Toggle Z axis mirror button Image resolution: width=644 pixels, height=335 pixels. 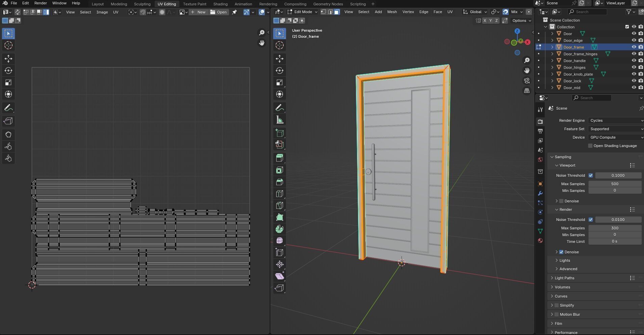pyautogui.click(x=496, y=21)
